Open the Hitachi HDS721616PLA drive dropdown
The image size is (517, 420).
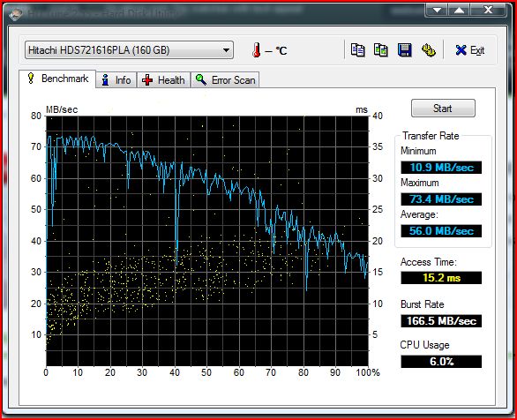129,50
